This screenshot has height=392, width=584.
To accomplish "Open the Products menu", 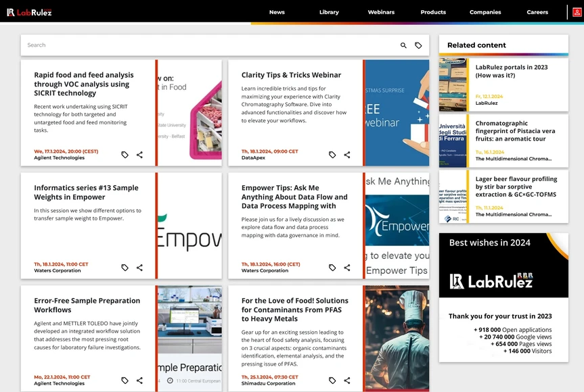I will tap(433, 12).
